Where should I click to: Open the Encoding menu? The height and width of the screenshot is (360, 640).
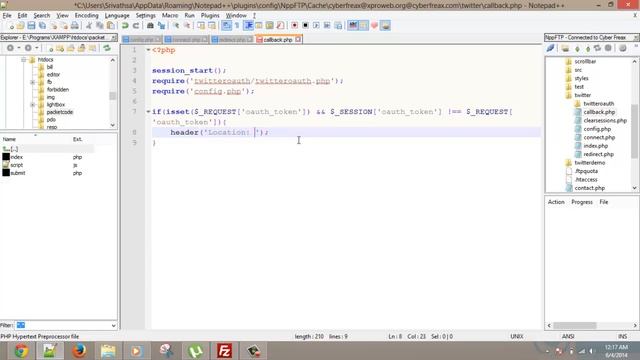[86, 16]
